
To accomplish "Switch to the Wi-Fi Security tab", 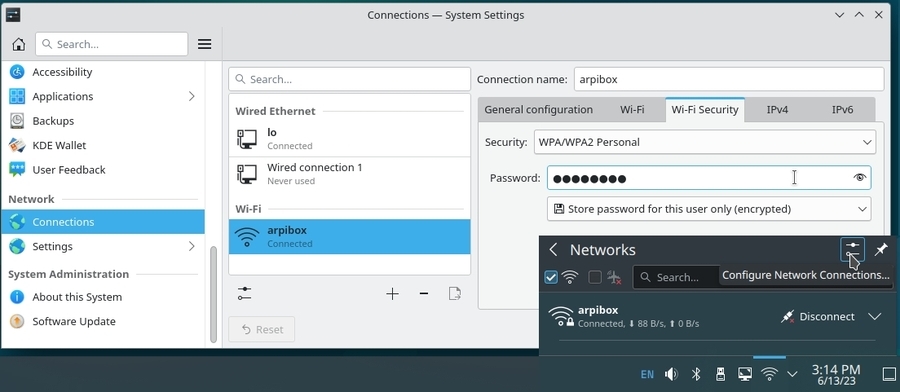I will pos(705,110).
